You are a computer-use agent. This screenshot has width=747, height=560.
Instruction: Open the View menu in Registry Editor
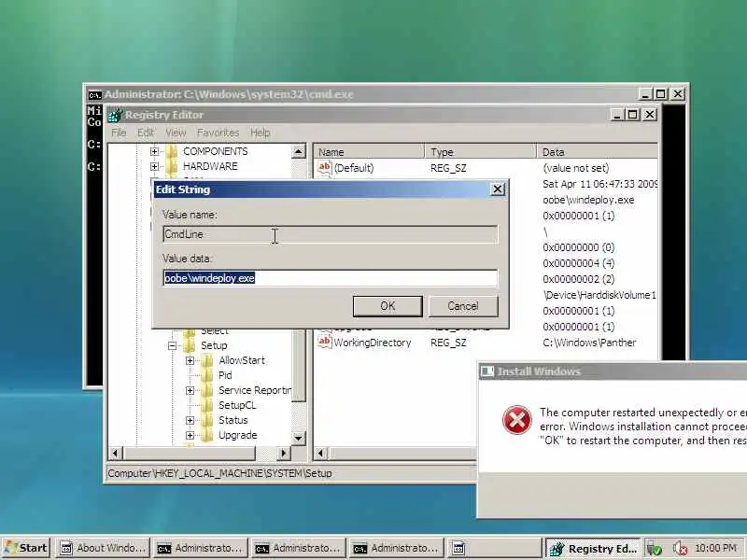[x=176, y=133]
